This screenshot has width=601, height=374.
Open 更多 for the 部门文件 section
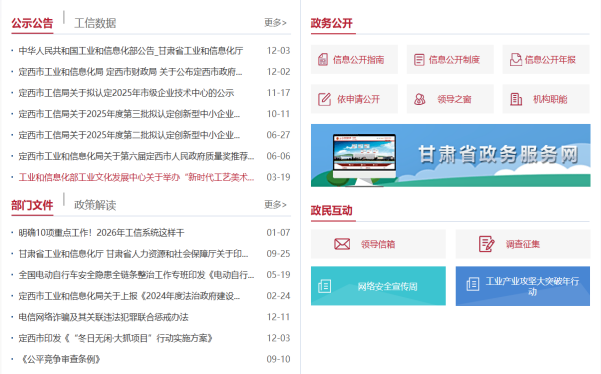[x=275, y=205]
